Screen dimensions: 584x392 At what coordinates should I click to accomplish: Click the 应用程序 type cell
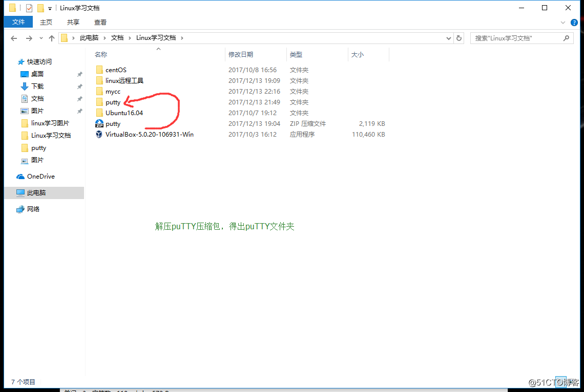point(302,134)
